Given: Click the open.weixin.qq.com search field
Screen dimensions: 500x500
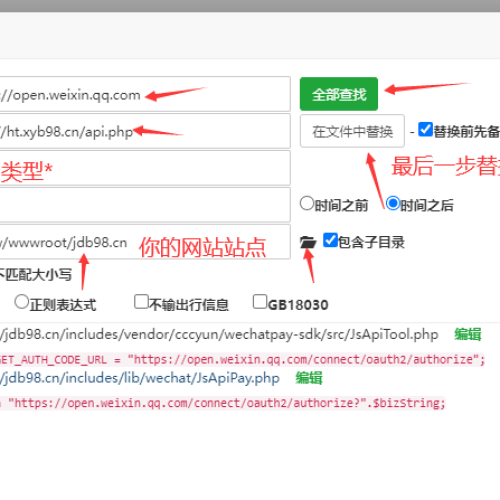Looking at the screenshot, I should 145,94.
